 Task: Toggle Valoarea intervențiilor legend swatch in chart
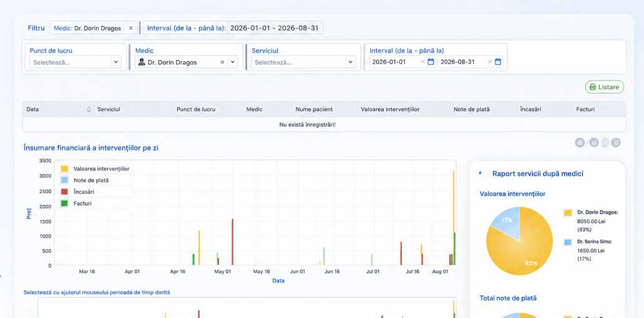(x=64, y=169)
